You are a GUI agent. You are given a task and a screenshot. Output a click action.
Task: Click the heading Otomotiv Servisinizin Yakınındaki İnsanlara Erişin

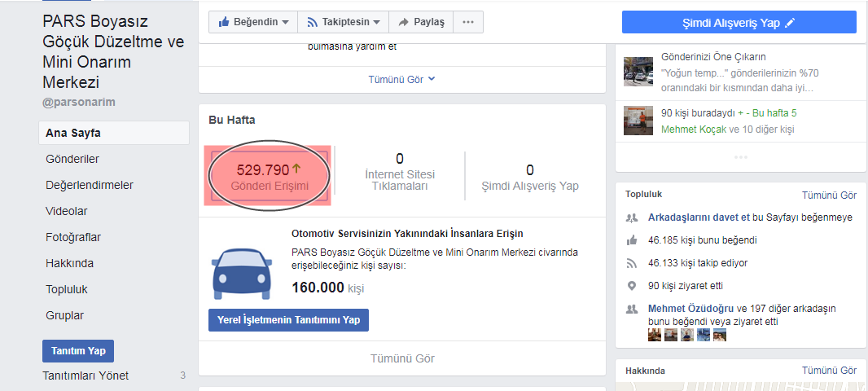click(x=407, y=233)
